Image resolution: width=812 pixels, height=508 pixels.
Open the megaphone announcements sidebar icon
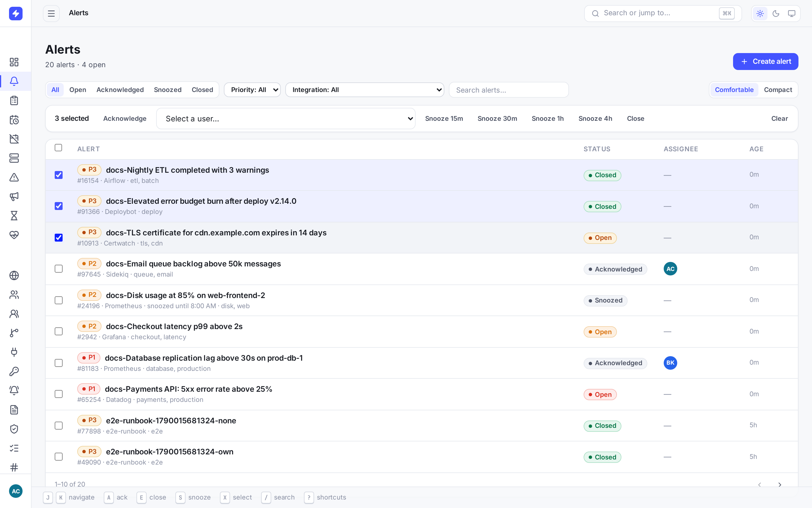click(14, 196)
